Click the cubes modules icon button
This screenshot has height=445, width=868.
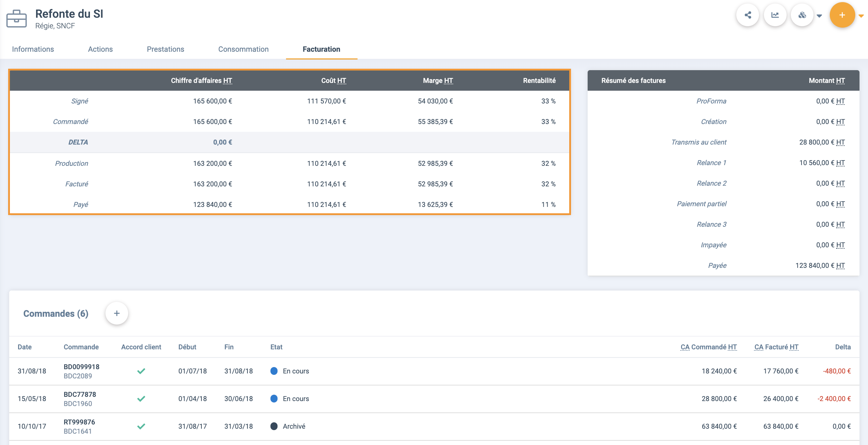[802, 15]
